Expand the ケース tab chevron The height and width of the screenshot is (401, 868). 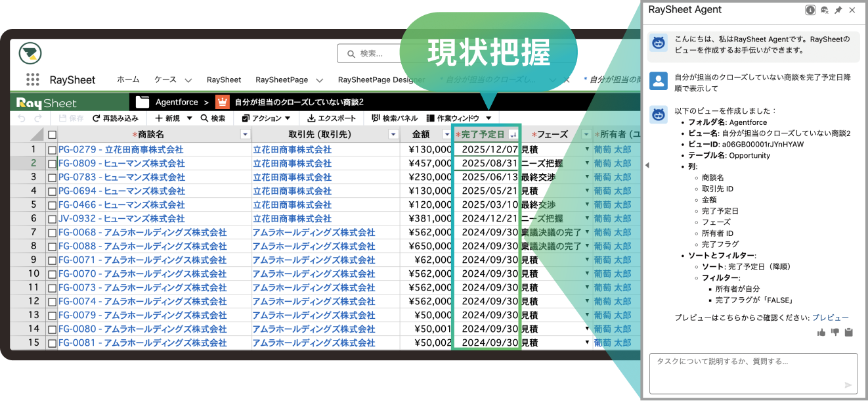[x=188, y=80]
